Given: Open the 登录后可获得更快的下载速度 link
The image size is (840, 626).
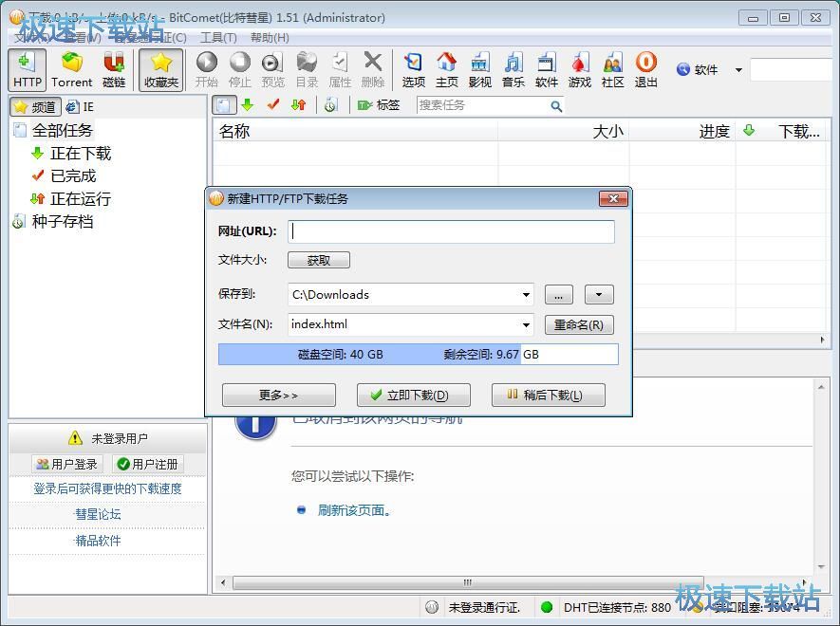Looking at the screenshot, I should [107, 488].
